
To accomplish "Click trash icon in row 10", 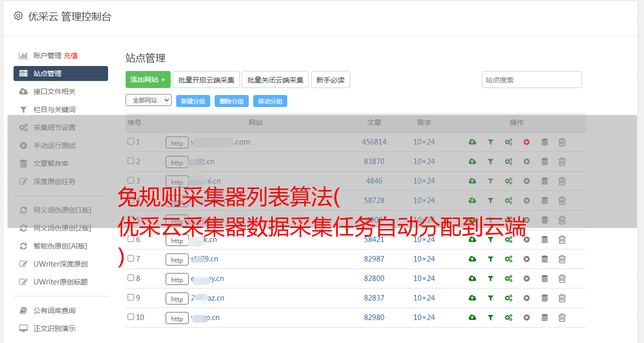I will pyautogui.click(x=562, y=317).
